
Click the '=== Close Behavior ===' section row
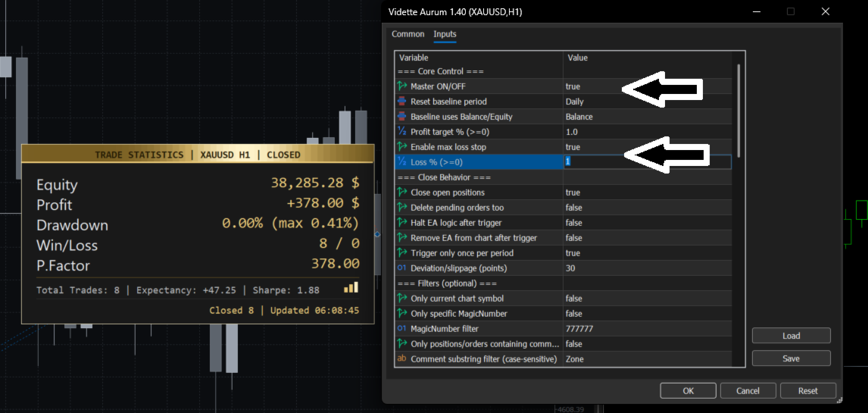(x=563, y=177)
